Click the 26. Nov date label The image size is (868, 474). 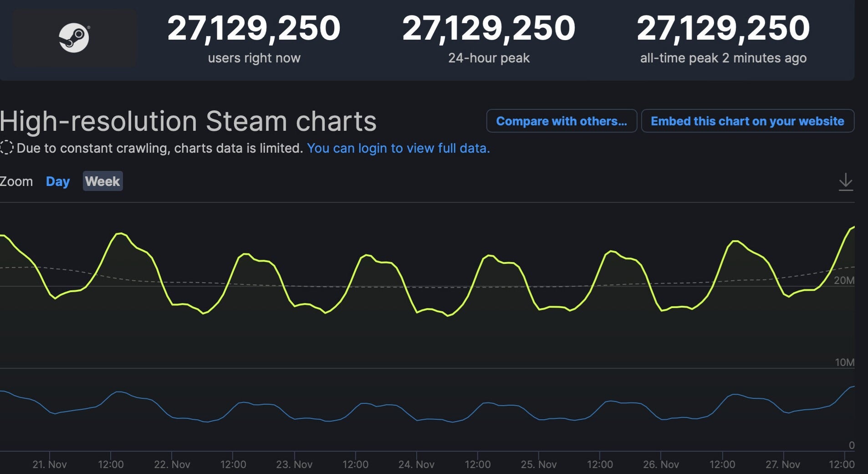[x=661, y=464]
